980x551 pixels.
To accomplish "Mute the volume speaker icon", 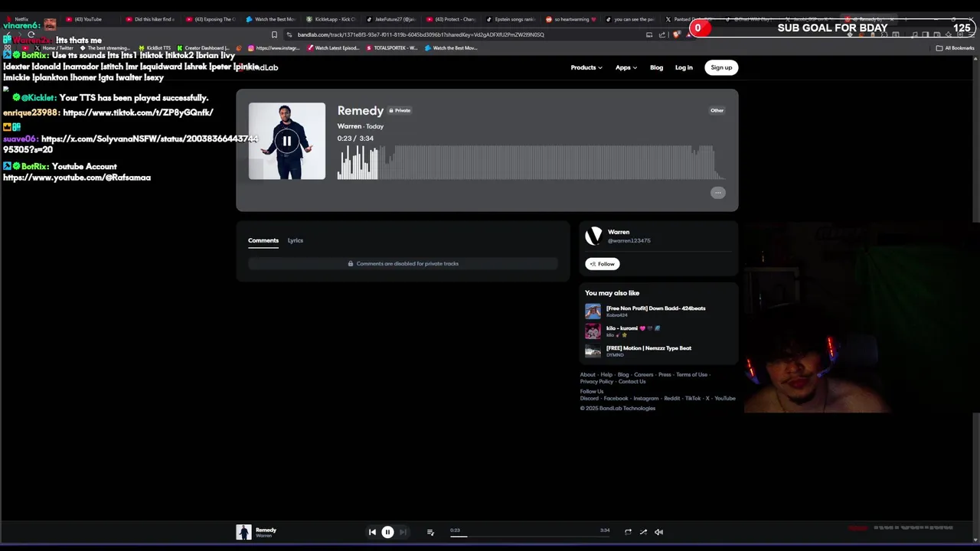I will point(658,532).
